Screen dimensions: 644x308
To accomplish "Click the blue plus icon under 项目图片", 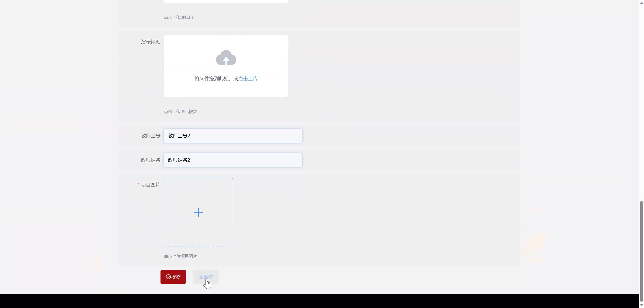I will pyautogui.click(x=198, y=212).
